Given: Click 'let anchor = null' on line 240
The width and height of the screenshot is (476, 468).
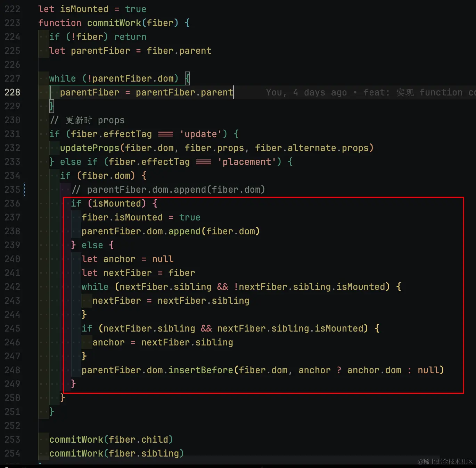Looking at the screenshot, I should coord(128,259).
